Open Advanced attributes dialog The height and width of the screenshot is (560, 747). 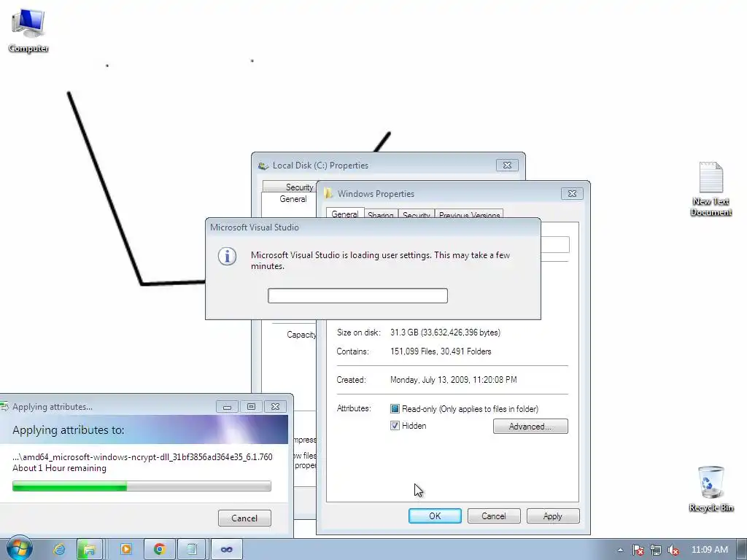[x=530, y=426]
